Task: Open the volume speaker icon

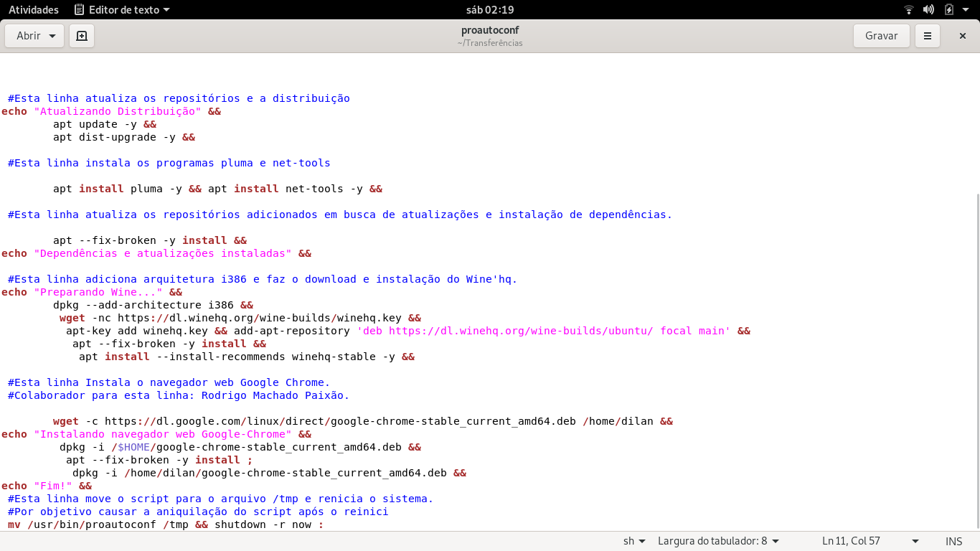Action: click(928, 10)
